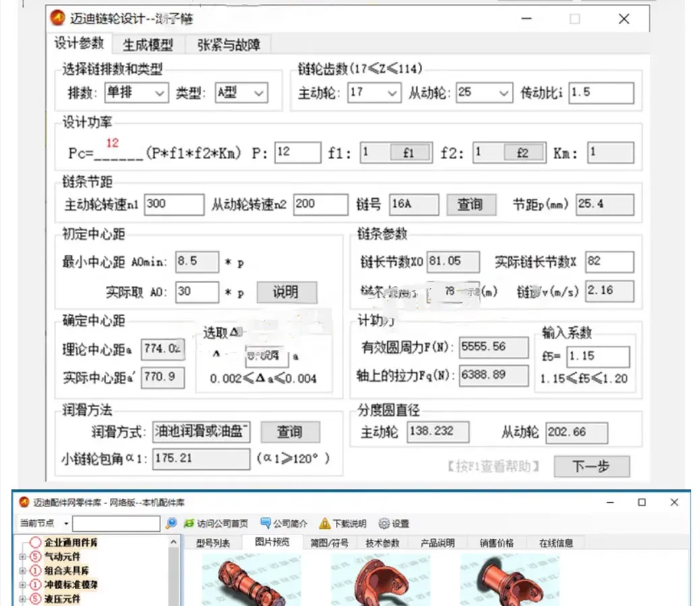
Task: Click the 公司简介 toolbar button
Action: (284, 524)
